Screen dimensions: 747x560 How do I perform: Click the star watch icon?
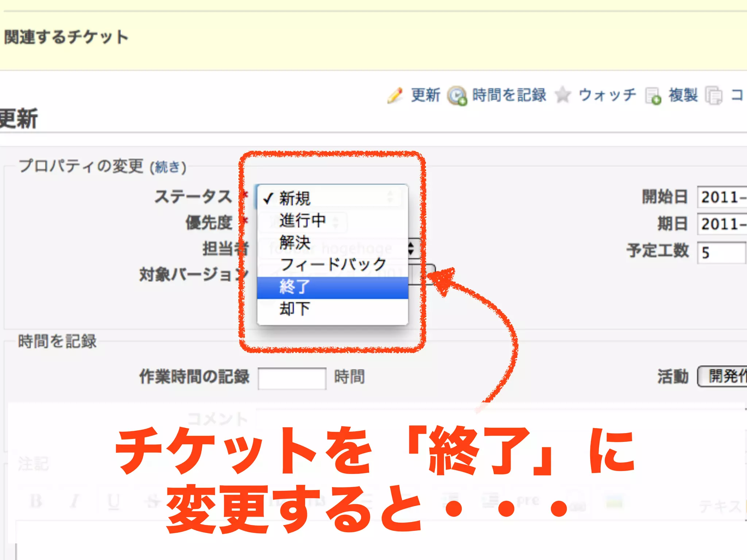click(563, 95)
